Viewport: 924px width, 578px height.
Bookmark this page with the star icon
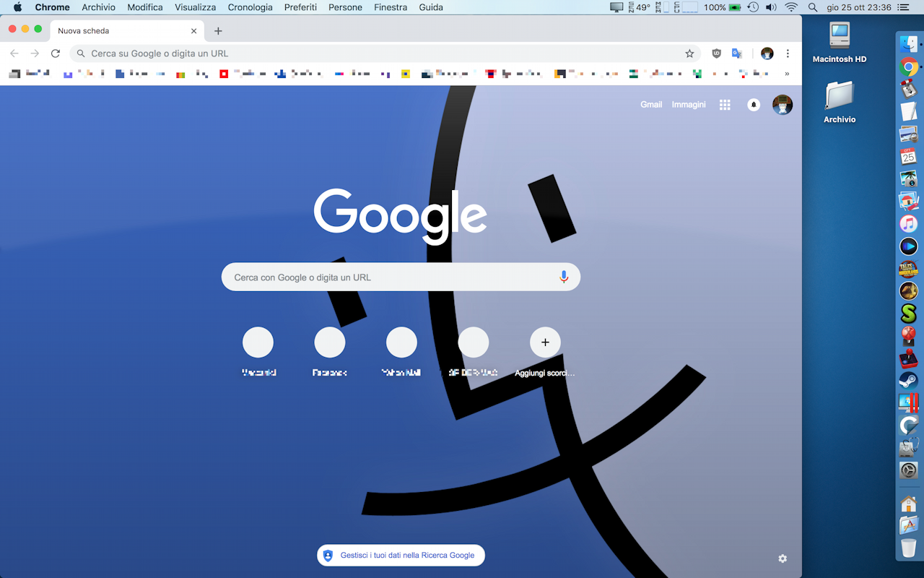[689, 53]
